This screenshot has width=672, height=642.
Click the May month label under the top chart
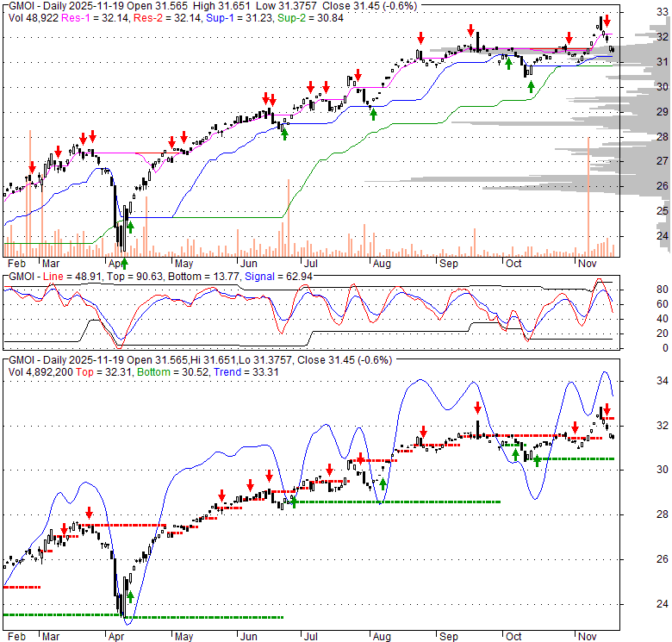point(184,264)
